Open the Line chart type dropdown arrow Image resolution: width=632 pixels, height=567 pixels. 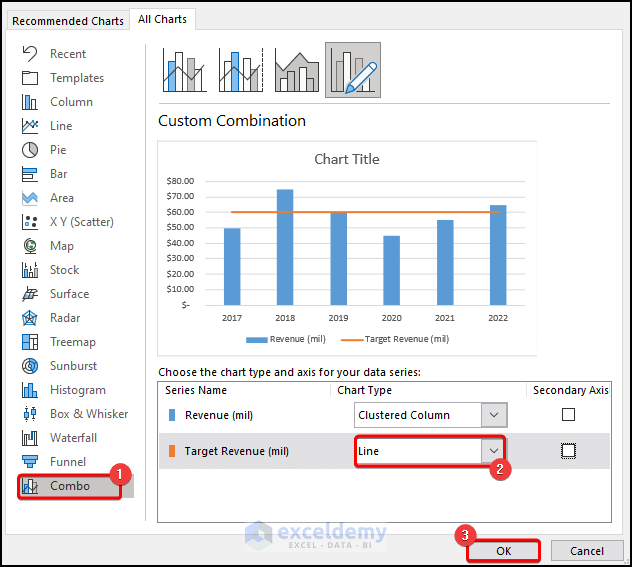tap(494, 451)
